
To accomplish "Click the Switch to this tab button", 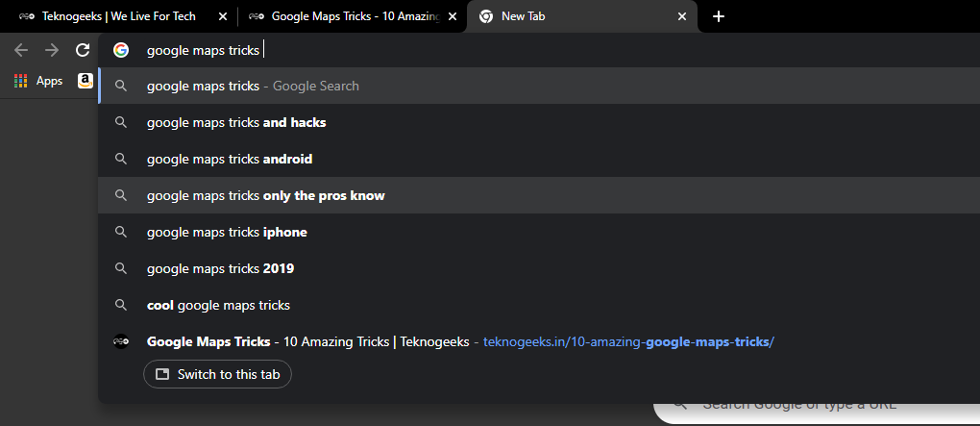I will click(x=217, y=374).
